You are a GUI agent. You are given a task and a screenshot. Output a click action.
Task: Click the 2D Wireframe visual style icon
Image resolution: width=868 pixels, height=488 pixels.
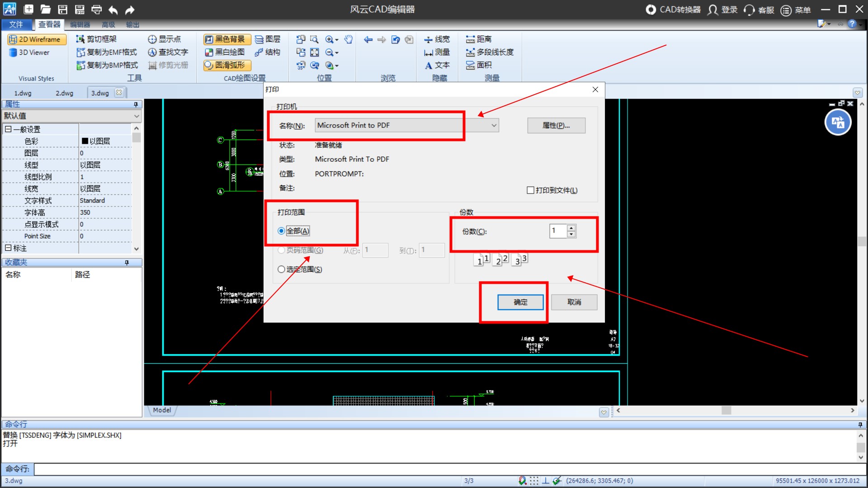pos(14,40)
